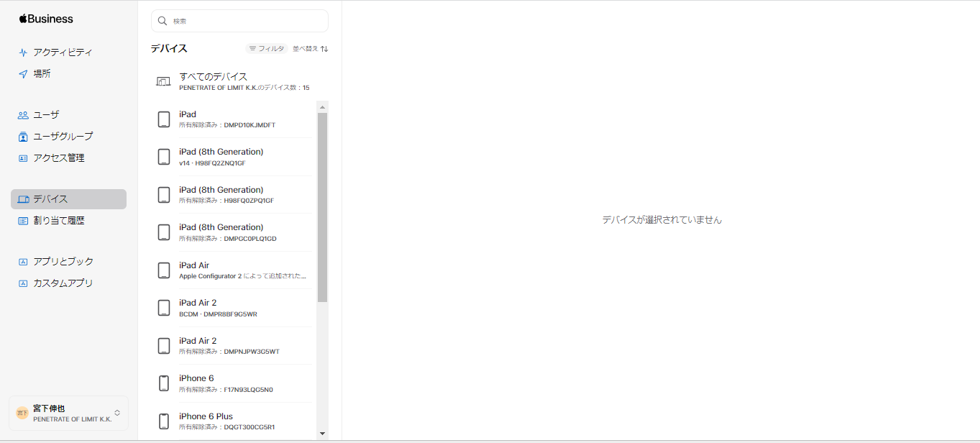
Task: Click tablet icon of iPad DMPD10KJMDFT
Action: (x=164, y=119)
